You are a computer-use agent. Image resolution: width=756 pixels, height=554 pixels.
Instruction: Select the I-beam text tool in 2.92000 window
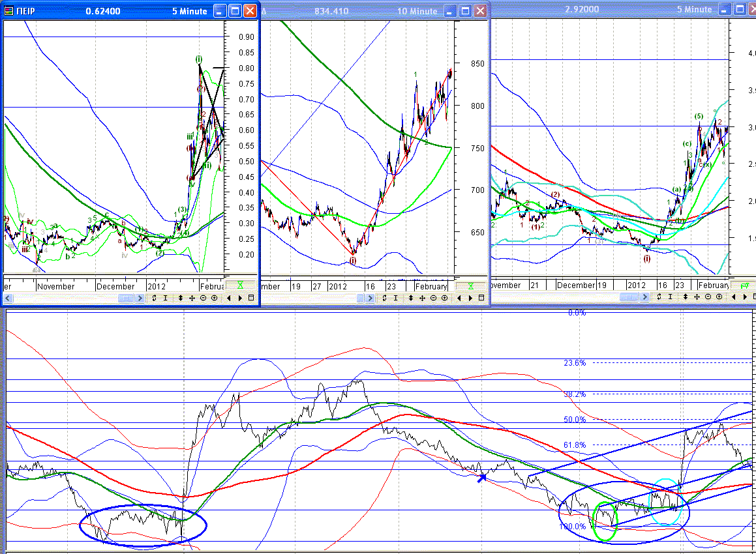pyautogui.click(x=670, y=297)
